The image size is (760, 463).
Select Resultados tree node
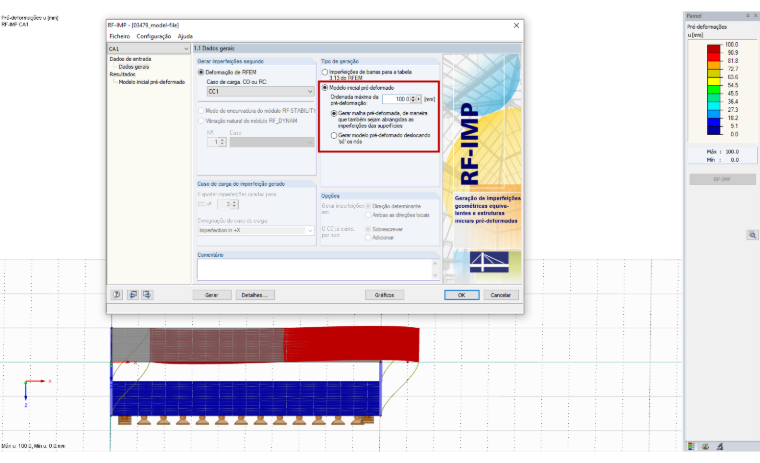(x=123, y=74)
